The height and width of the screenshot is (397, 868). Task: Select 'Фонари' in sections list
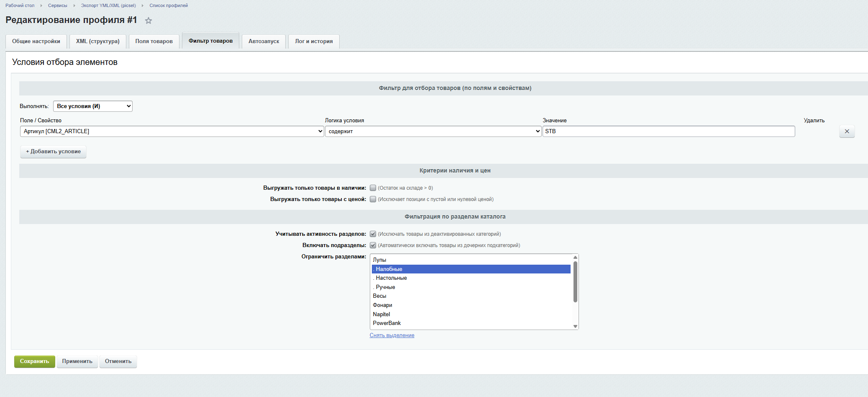point(471,305)
